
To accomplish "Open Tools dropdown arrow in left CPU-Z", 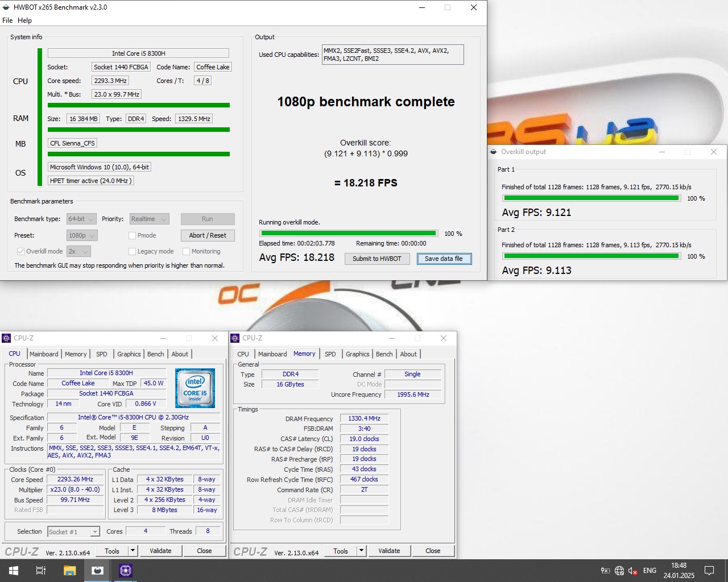I will 133,551.
